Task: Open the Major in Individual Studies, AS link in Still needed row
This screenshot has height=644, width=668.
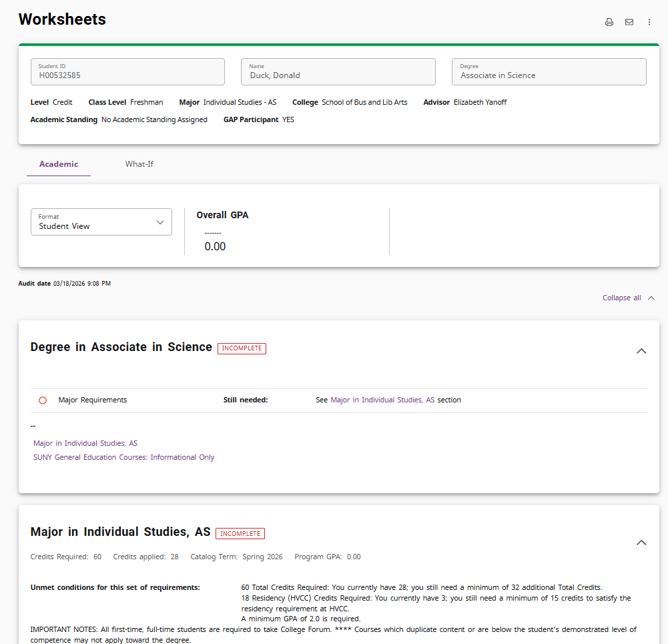Action: (382, 400)
